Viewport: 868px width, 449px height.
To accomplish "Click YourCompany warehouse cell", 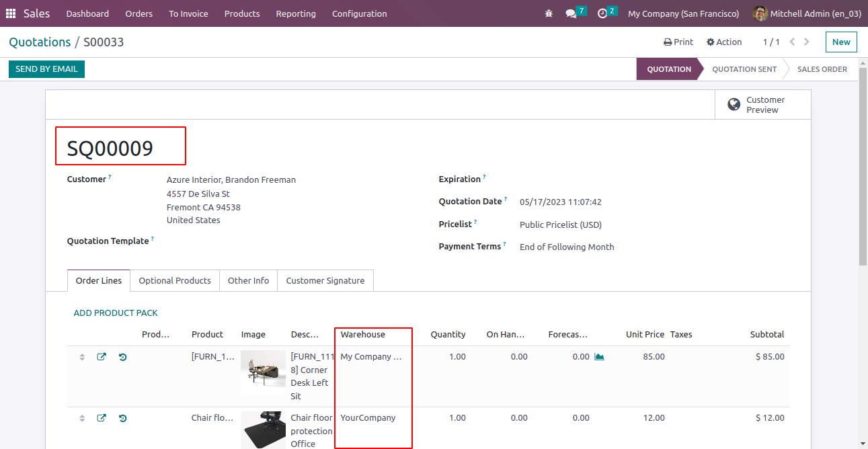I will 368,418.
